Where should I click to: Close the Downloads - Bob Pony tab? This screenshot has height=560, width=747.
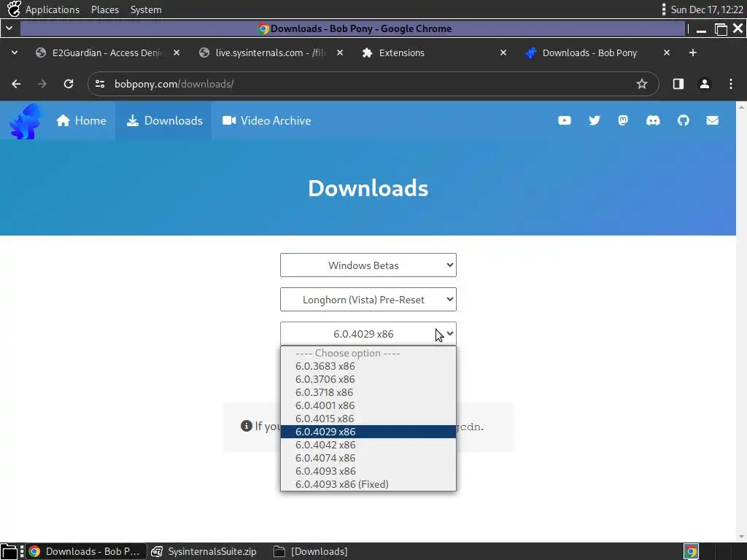667,52
